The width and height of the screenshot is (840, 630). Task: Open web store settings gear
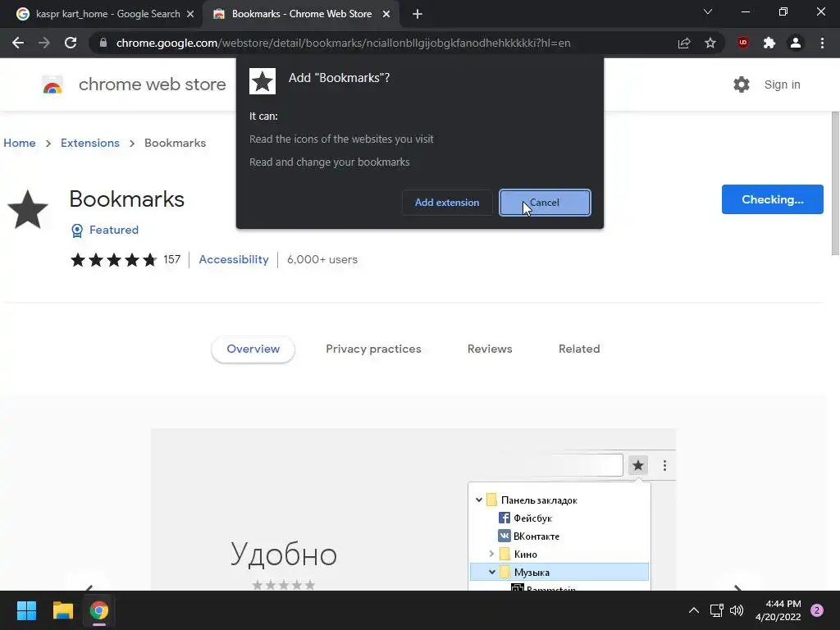coord(742,84)
